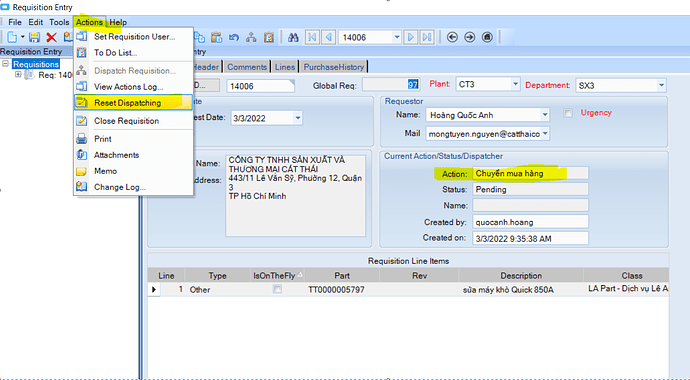Screen dimensions: 690x380
Task: Choose Print from the Actions menu
Action: click(x=134, y=139)
